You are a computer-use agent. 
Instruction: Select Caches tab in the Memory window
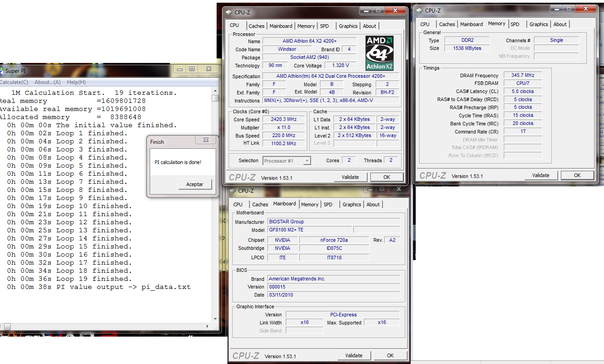coord(447,24)
